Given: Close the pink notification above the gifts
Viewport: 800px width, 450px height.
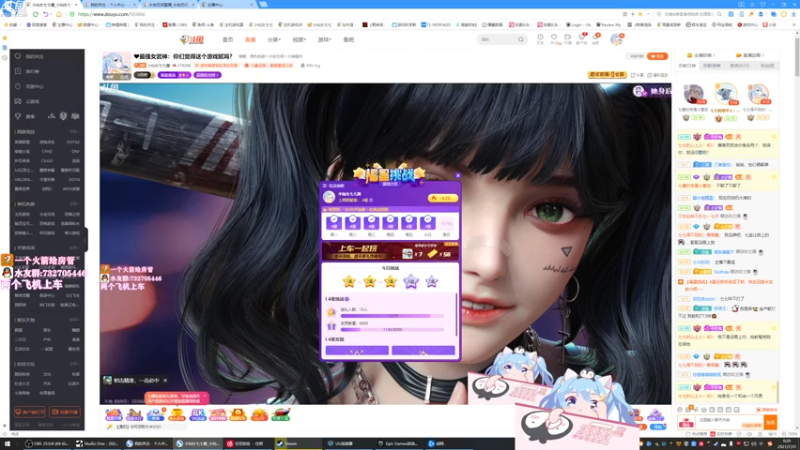Looking at the screenshot, I should [205, 395].
